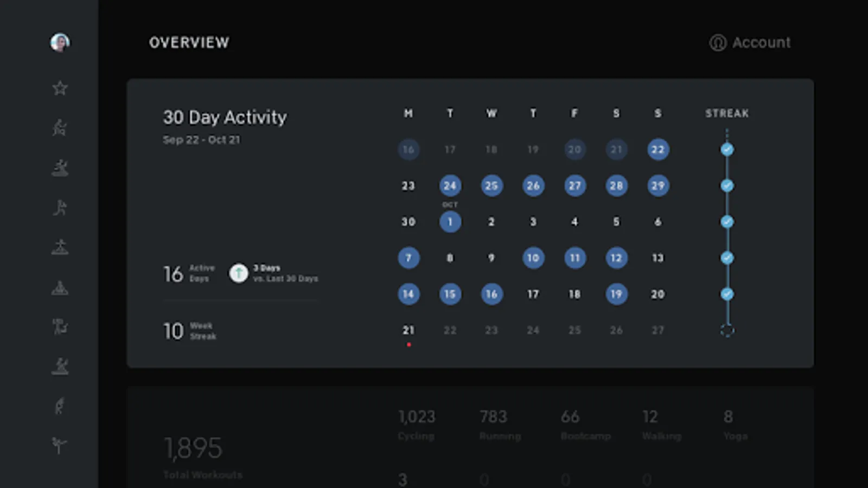
Task: Click the "16 Active Days" stat
Action: [x=189, y=274]
